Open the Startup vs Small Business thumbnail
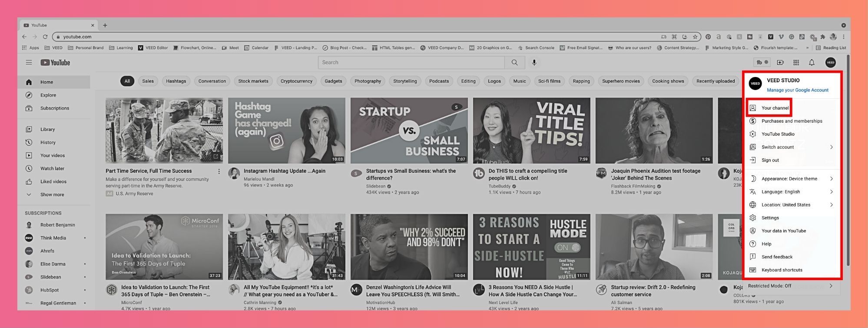Image resolution: width=868 pixels, height=328 pixels. pyautogui.click(x=409, y=131)
